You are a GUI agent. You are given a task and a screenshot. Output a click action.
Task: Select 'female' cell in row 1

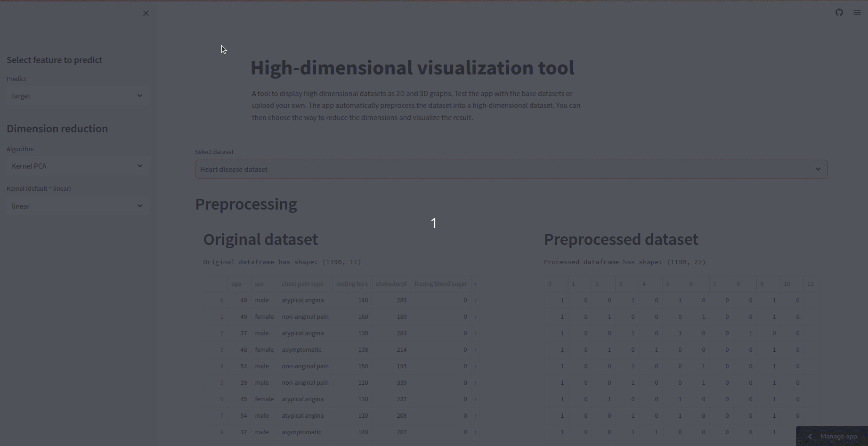click(x=264, y=316)
